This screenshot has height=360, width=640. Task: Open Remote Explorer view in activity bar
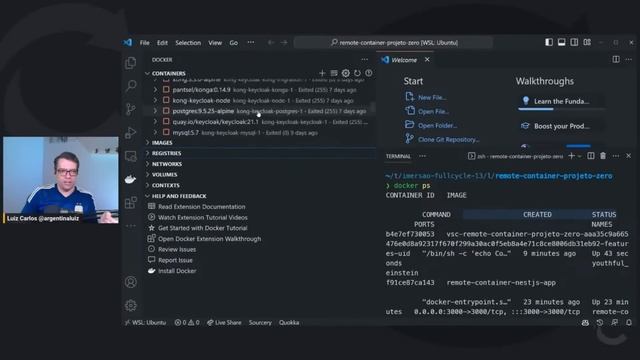[131, 156]
